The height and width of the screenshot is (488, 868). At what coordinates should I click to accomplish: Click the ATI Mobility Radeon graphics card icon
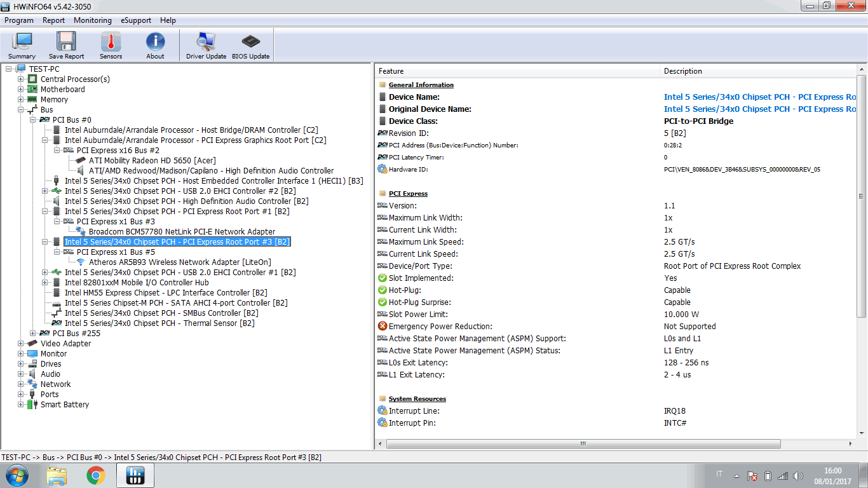(81, 160)
